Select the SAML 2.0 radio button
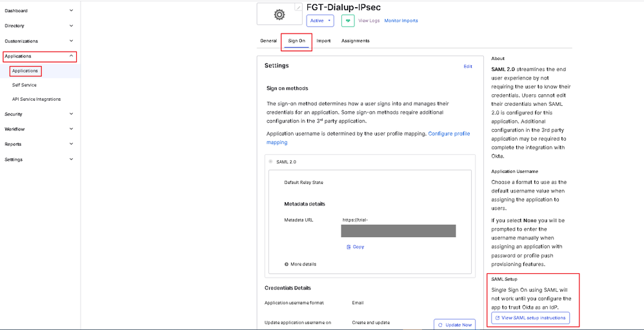The height and width of the screenshot is (330, 644). [x=271, y=161]
